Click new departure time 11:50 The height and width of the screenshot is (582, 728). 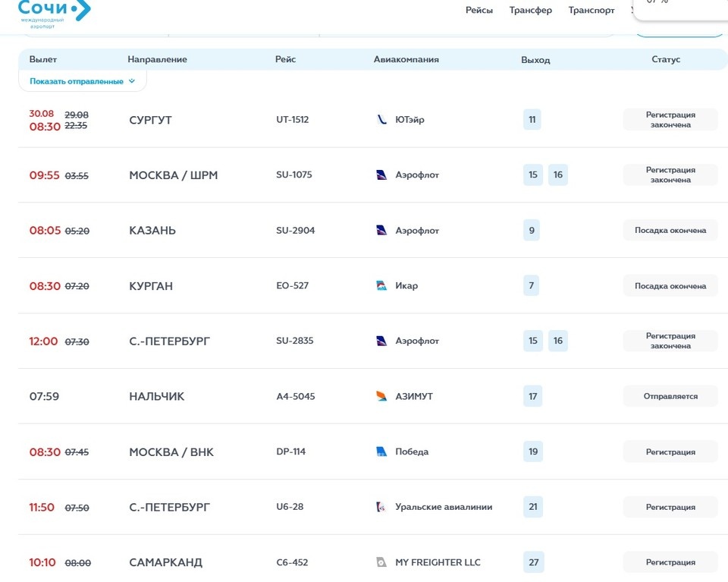click(x=42, y=507)
